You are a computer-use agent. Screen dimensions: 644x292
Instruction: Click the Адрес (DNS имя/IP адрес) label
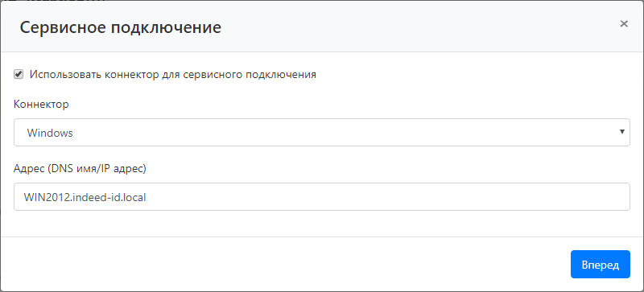coord(80,168)
